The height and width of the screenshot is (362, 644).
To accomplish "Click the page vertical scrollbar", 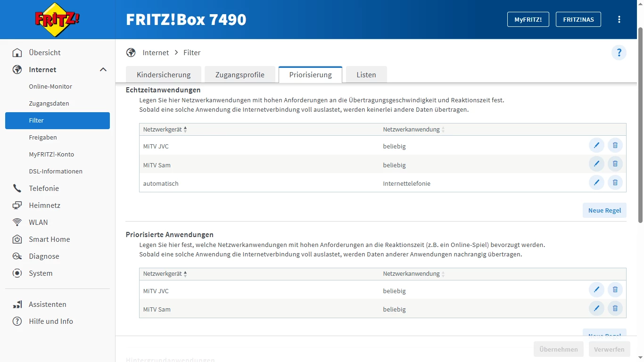I will click(640, 125).
